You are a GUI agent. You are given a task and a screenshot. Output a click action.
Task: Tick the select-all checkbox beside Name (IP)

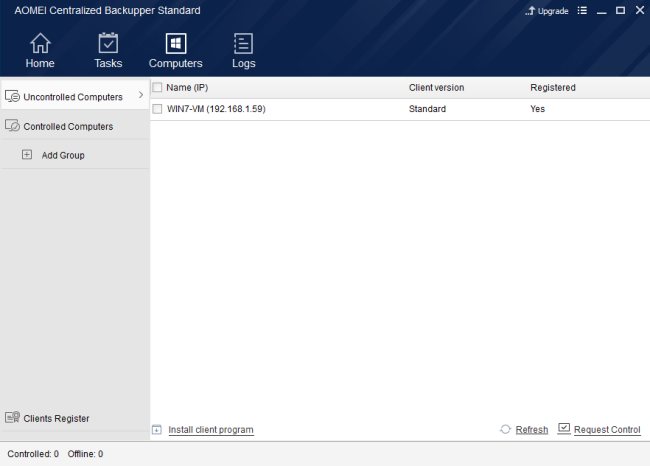click(x=157, y=87)
